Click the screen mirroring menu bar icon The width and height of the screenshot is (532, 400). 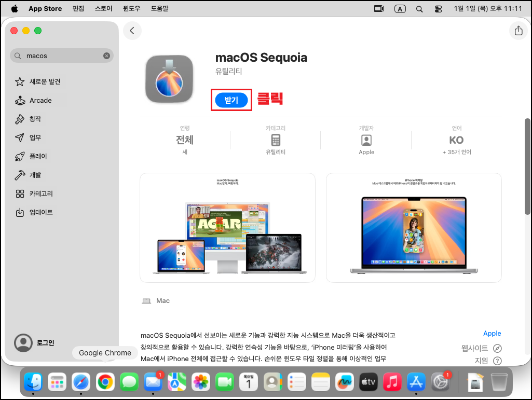click(x=379, y=9)
